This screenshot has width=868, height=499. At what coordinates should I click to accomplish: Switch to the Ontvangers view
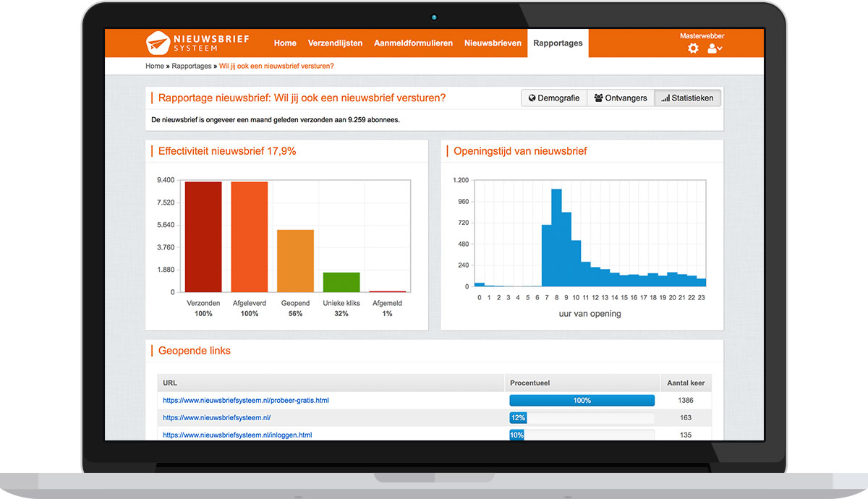pyautogui.click(x=621, y=98)
